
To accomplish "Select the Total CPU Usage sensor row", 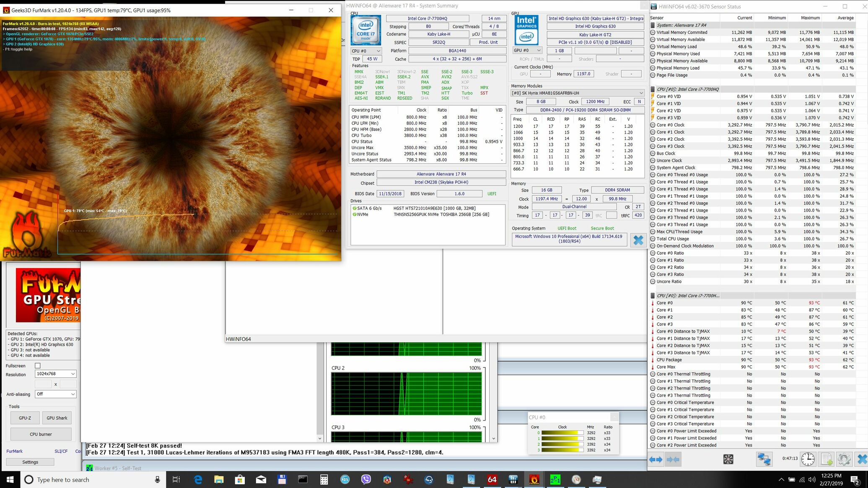I will (752, 239).
